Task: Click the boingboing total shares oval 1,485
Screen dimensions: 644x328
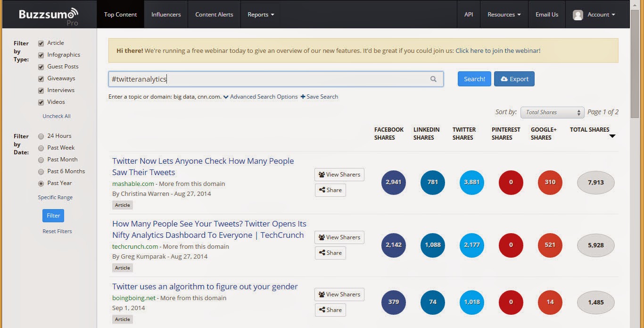Action: coord(596,303)
